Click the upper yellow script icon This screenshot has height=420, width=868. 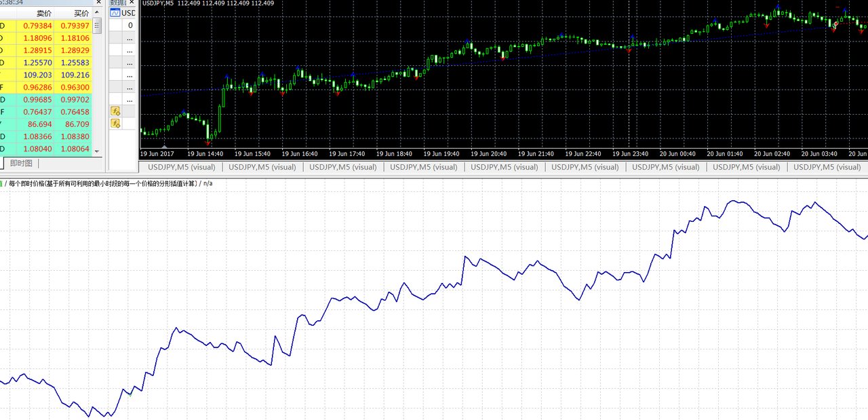point(115,111)
